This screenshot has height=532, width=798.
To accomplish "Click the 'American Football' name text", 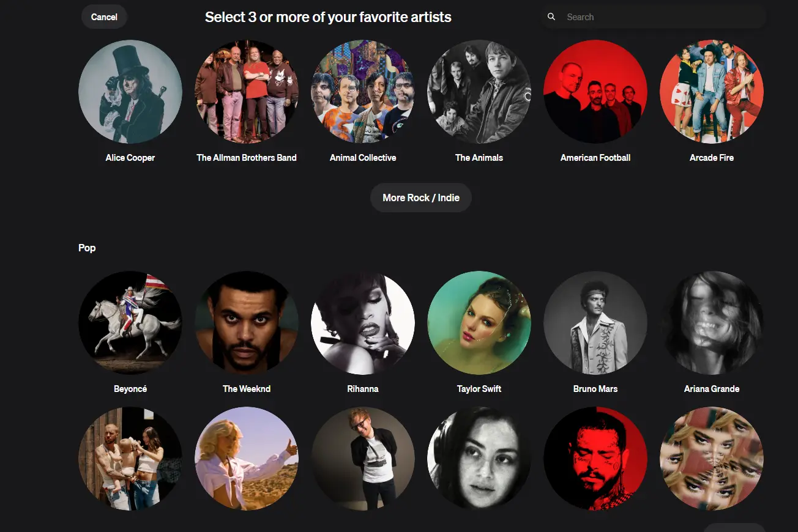I will pos(595,158).
